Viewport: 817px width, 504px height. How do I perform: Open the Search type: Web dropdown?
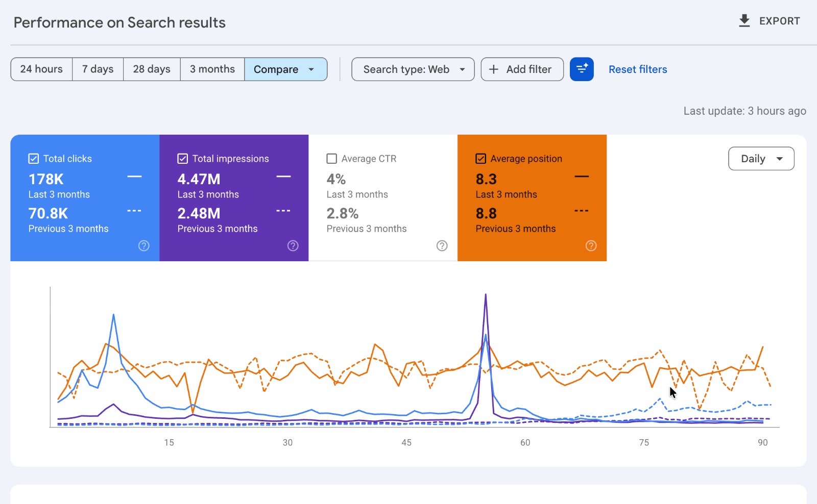pyautogui.click(x=413, y=69)
